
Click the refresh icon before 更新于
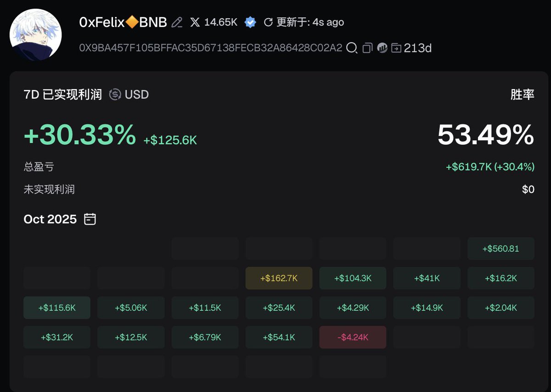[x=268, y=22]
